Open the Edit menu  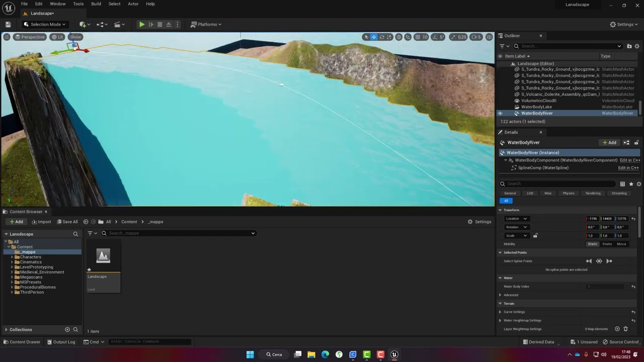(x=39, y=4)
